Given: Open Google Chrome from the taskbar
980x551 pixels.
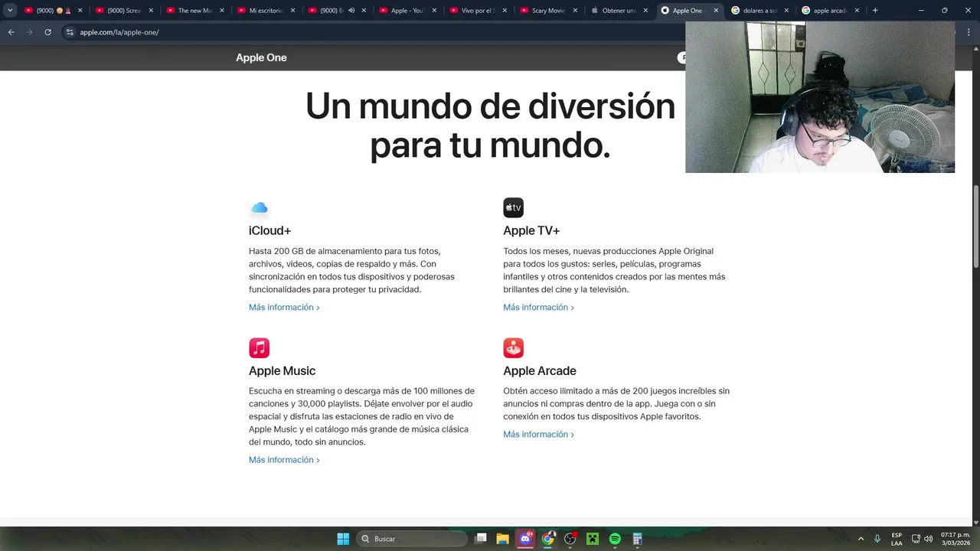Looking at the screenshot, I should pos(548,539).
